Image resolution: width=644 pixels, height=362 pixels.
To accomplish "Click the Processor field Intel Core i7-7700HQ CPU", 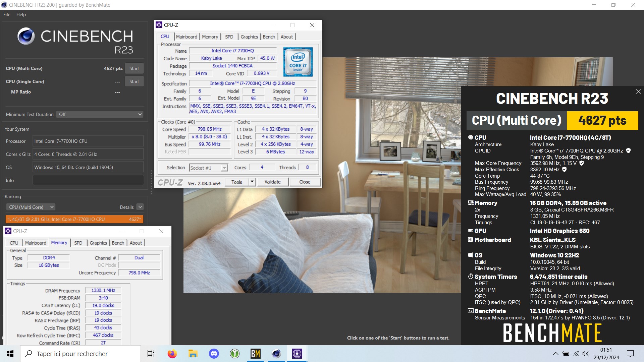I will [88, 141].
